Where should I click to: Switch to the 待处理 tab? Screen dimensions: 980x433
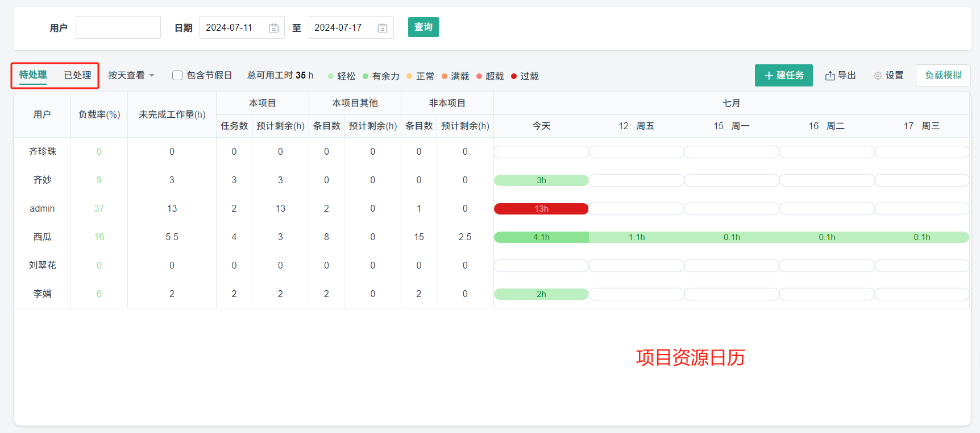pos(33,75)
